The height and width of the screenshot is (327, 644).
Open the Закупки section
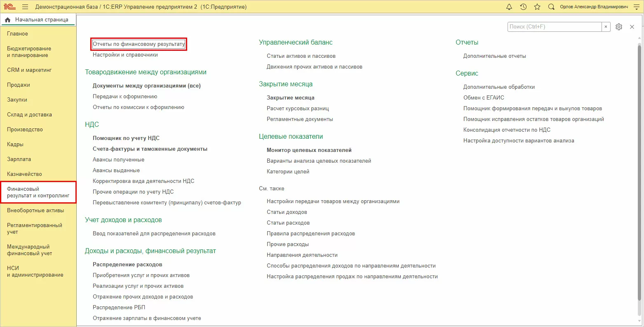click(17, 100)
